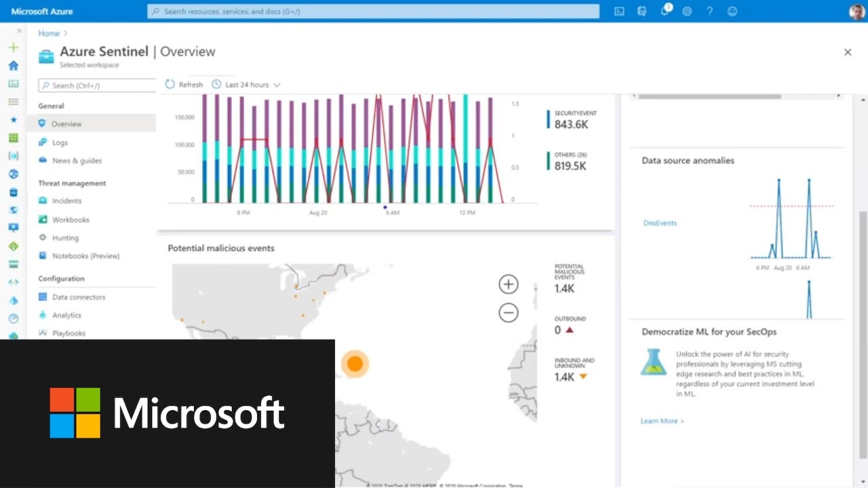
Task: Zoom in on the malicious events map
Action: point(508,284)
